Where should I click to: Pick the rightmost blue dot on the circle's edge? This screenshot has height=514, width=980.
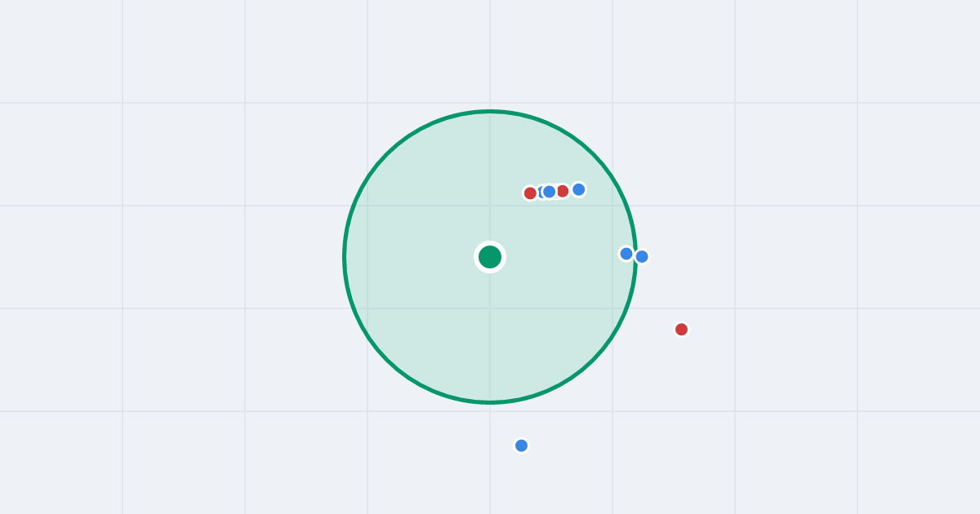point(642,256)
